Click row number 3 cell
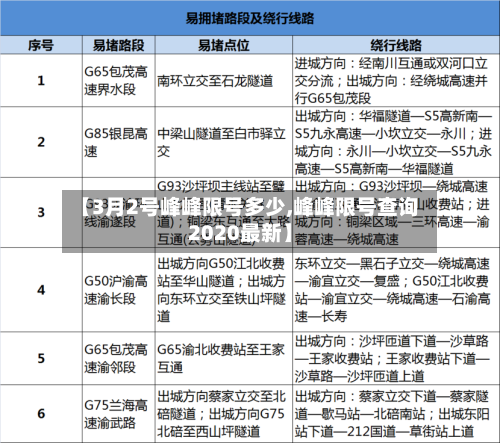The height and width of the screenshot is (443, 500). [41, 212]
